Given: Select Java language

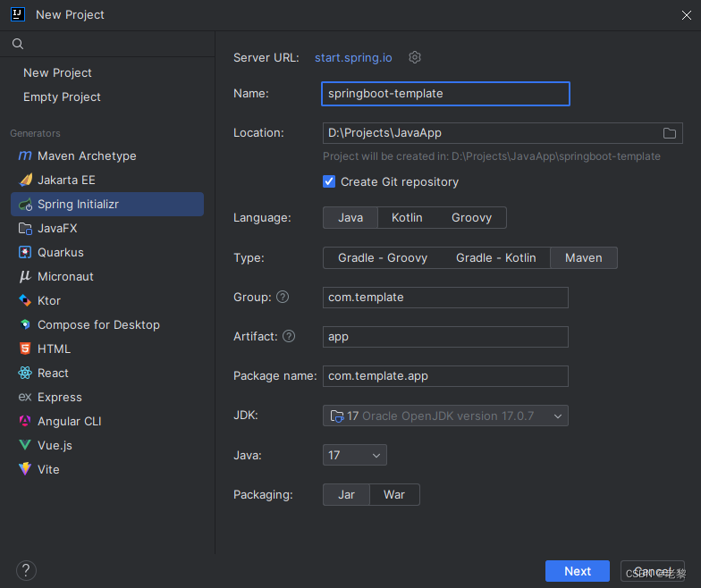Looking at the screenshot, I should point(350,218).
